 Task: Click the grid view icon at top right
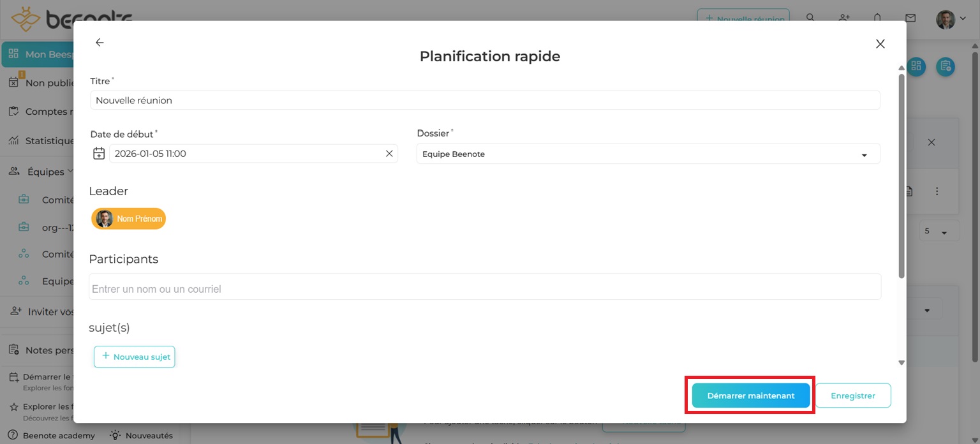916,66
